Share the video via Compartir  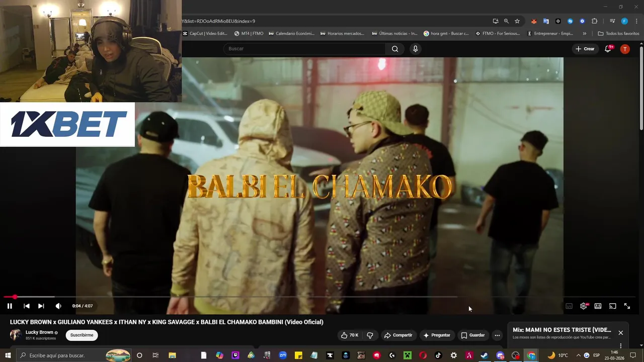pos(398,335)
